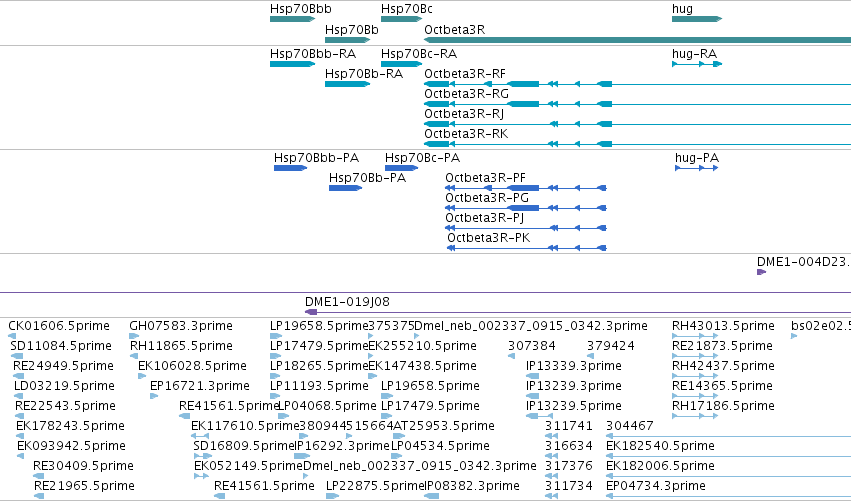Select the Hsp70Bbb-RA transcript

[x=293, y=64]
